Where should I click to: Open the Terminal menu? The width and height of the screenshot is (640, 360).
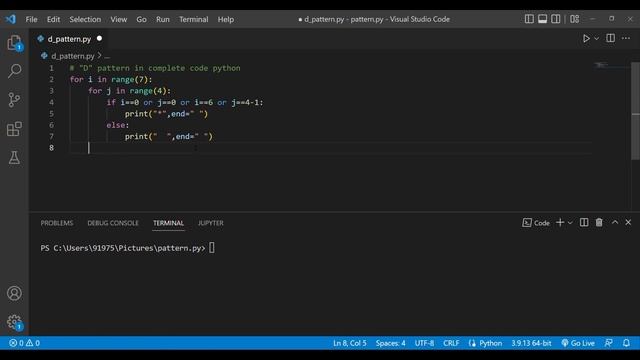pos(193,19)
